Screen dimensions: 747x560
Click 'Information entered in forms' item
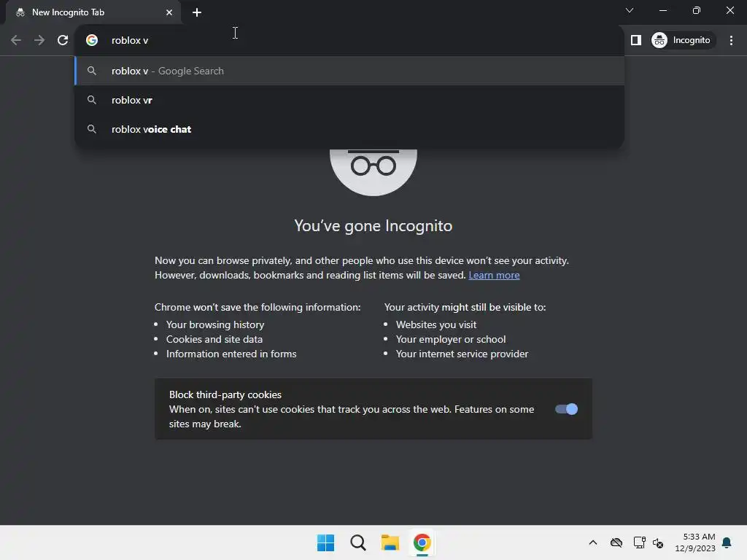coord(231,354)
